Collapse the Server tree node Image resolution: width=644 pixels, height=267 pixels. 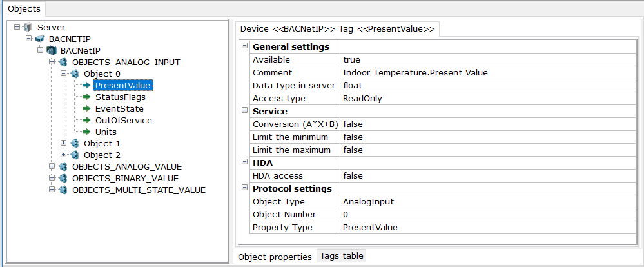17,26
